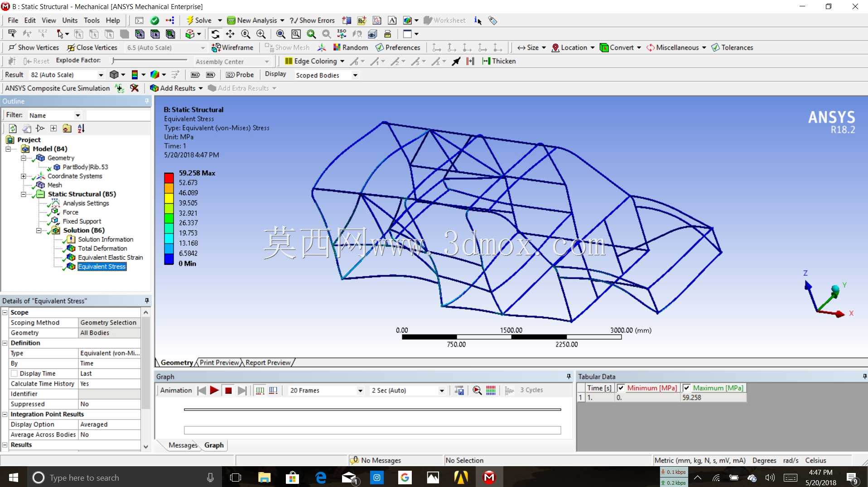Click the Windows Start button
Image resolution: width=868 pixels, height=487 pixels.
[x=14, y=477]
